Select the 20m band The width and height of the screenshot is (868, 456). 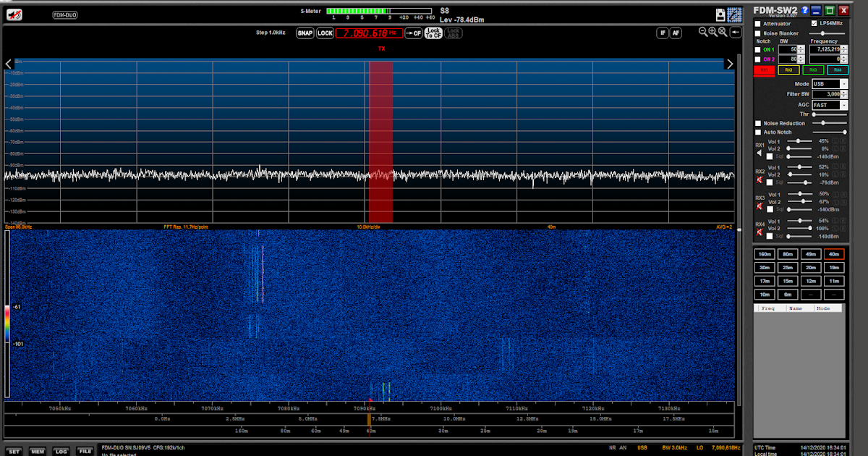pyautogui.click(x=811, y=267)
